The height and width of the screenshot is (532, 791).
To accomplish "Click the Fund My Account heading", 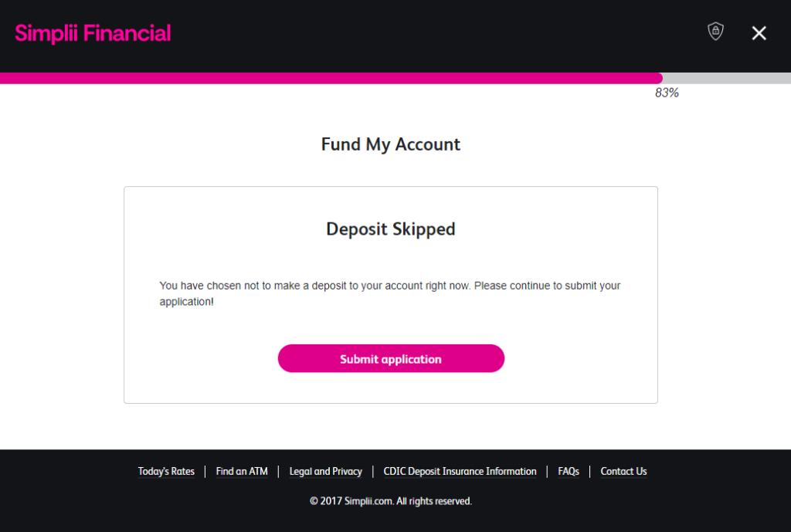I will click(x=391, y=144).
